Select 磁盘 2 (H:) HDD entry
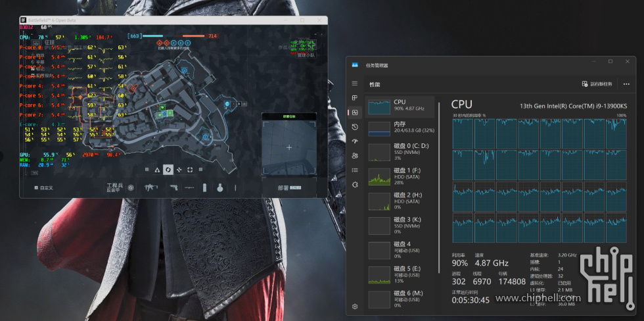Viewport: 644px width, 321px height. [400, 201]
